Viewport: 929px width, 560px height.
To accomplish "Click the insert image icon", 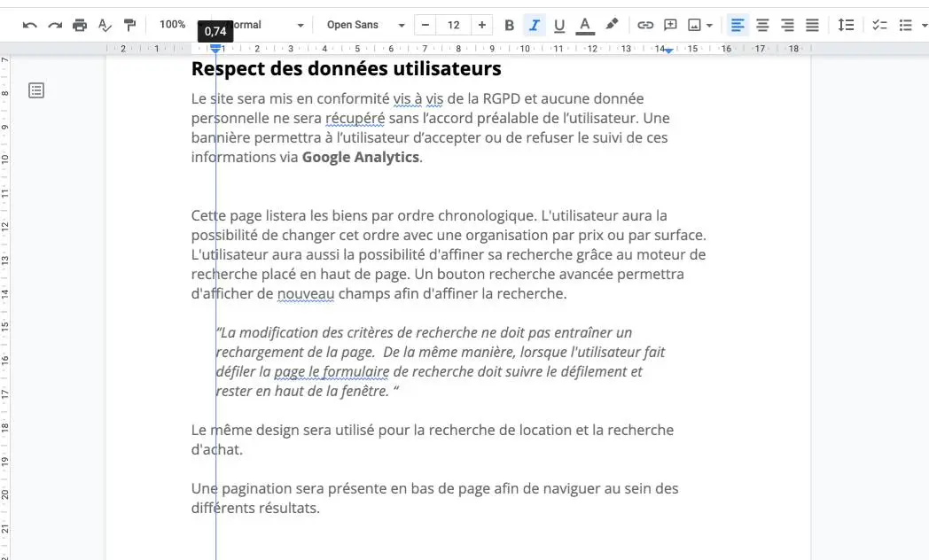I will 694,25.
